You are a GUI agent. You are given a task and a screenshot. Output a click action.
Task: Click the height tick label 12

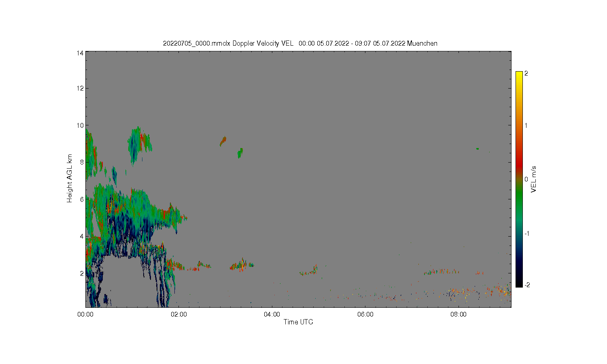[x=81, y=88]
